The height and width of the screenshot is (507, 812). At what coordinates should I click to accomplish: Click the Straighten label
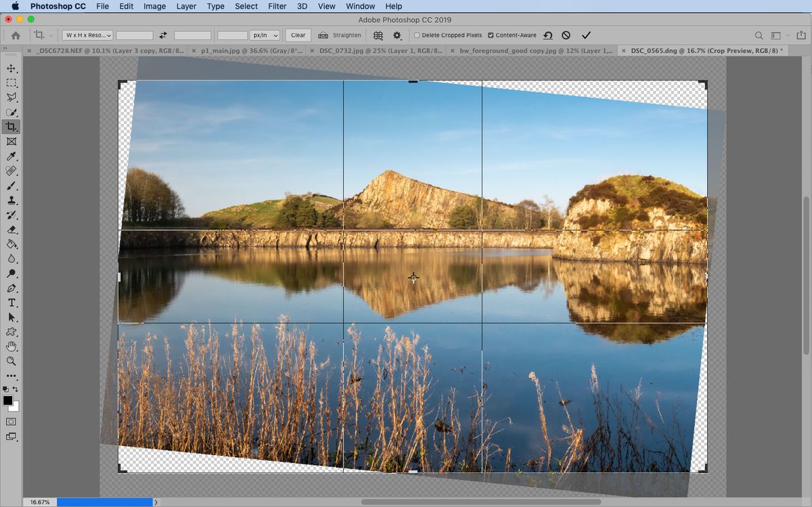[x=347, y=35]
